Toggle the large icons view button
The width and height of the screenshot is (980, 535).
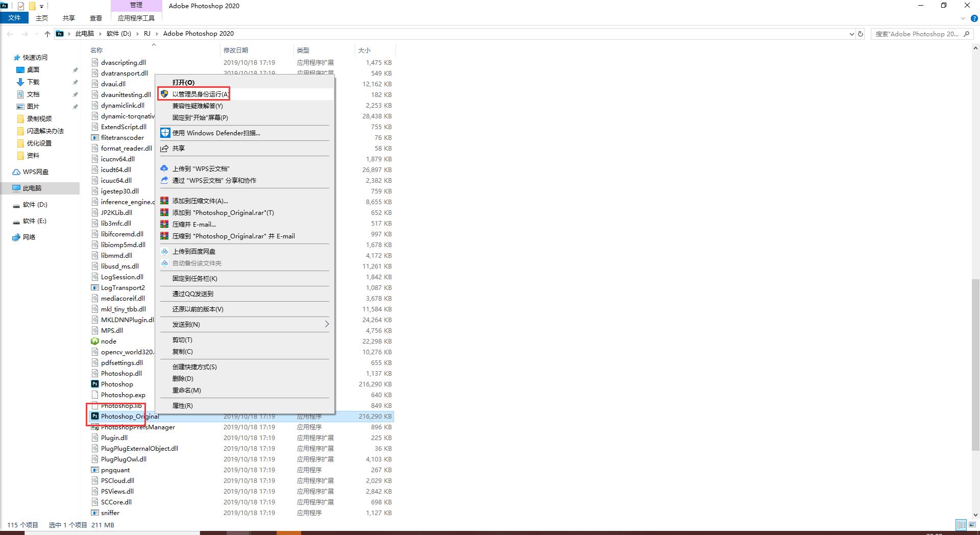coord(973,525)
